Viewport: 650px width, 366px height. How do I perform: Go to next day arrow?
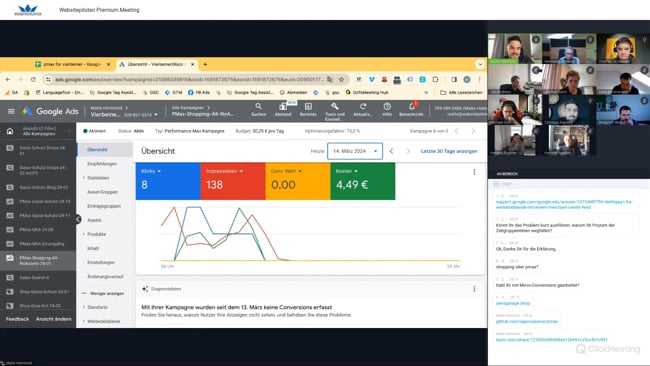tap(408, 151)
